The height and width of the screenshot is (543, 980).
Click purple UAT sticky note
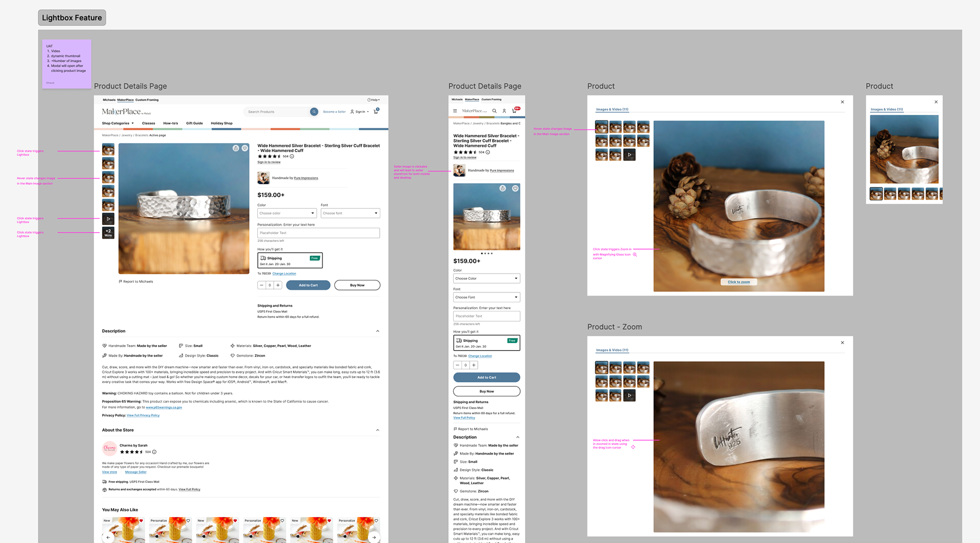[x=67, y=64]
